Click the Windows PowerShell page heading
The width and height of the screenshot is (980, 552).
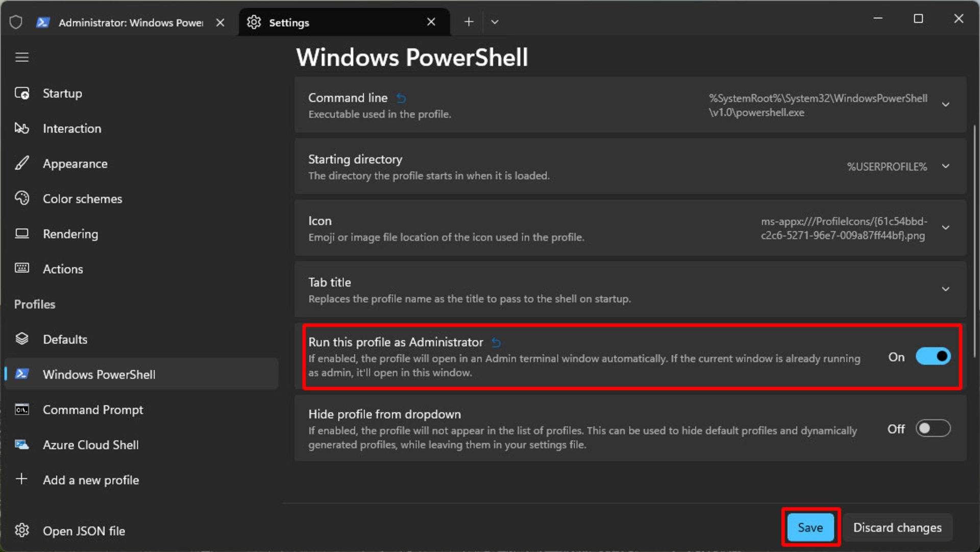click(x=412, y=57)
